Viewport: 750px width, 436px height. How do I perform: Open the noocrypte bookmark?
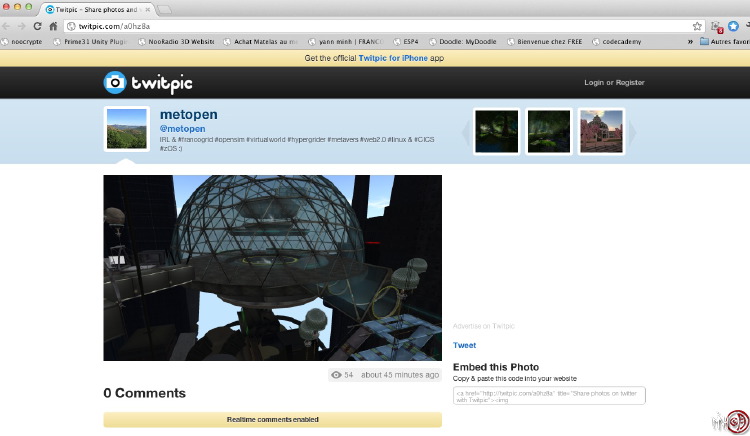click(x=22, y=42)
